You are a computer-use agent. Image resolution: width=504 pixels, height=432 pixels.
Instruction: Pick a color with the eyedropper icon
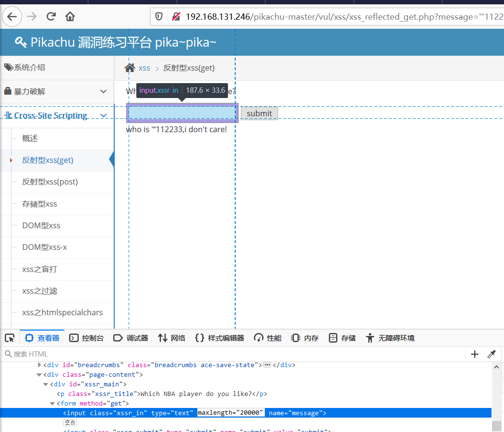click(x=491, y=354)
